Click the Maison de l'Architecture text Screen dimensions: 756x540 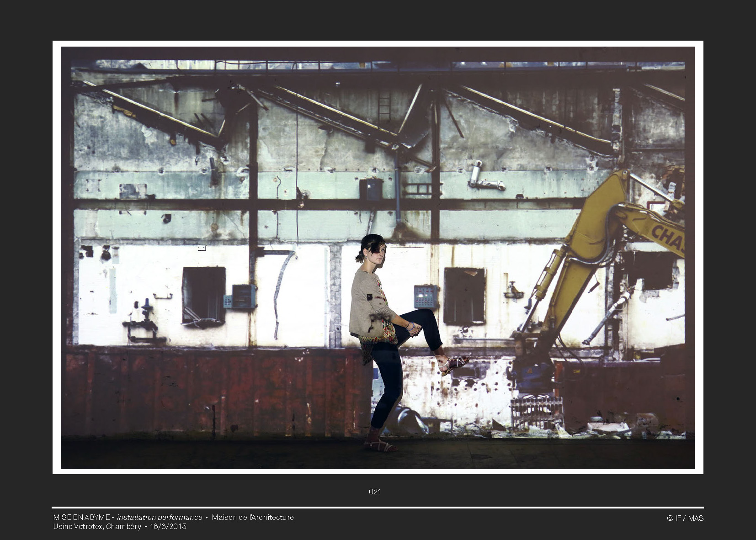(253, 517)
